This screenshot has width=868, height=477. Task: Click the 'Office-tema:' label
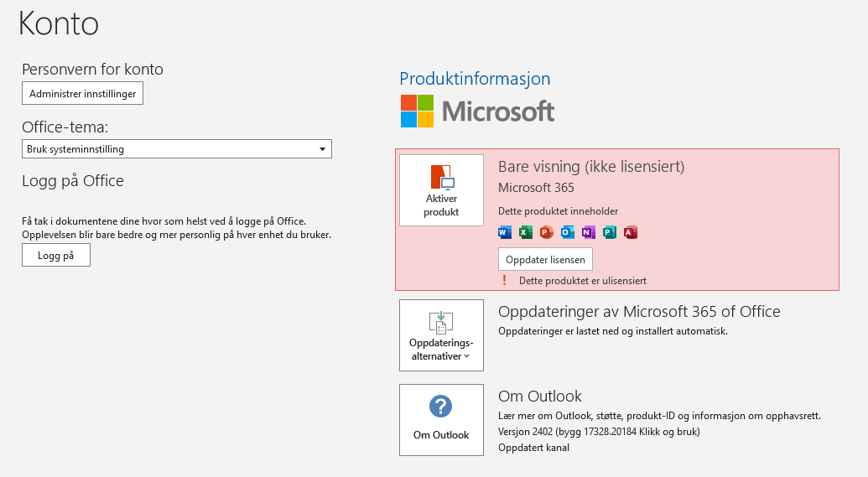click(x=65, y=127)
